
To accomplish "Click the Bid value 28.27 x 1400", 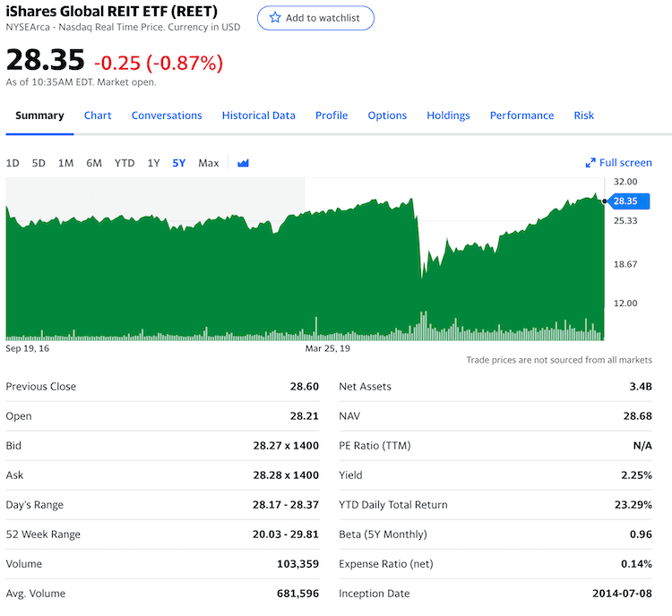I will point(286,446).
